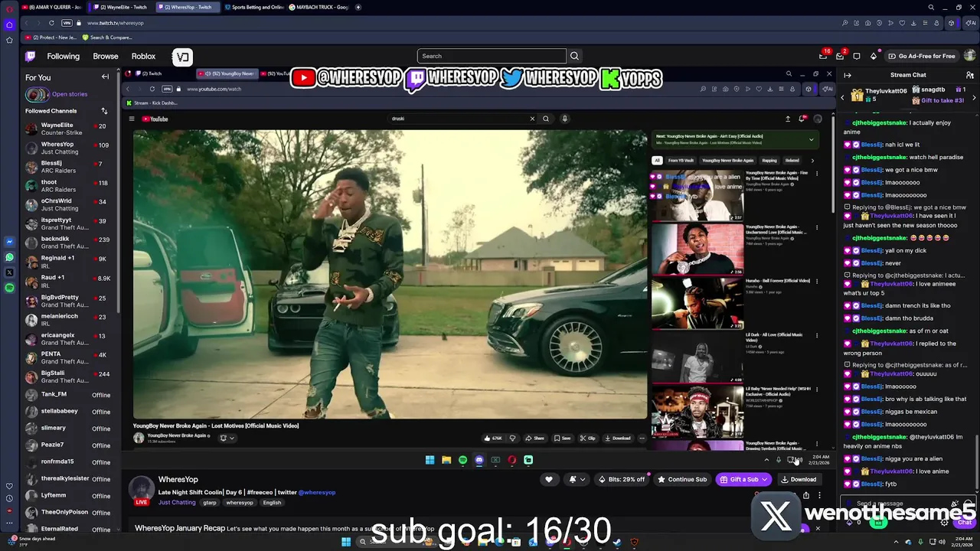This screenshot has width=980, height=551.
Task: Click the Chat send button
Action: 965,522
